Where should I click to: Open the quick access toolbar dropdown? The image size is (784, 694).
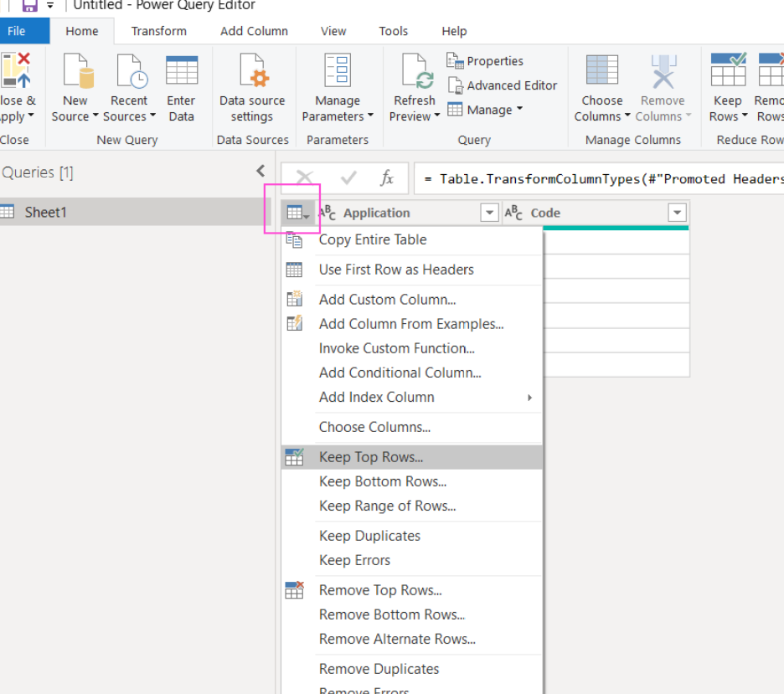(x=50, y=6)
